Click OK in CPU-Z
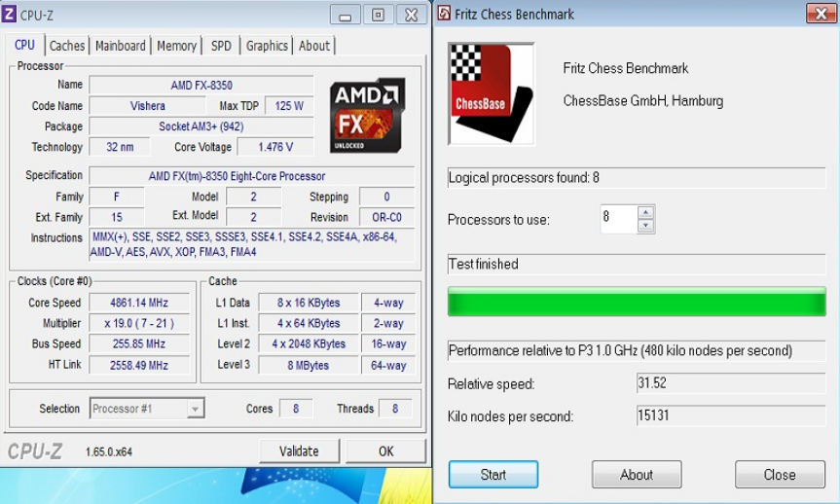Image resolution: width=840 pixels, height=504 pixels. (385, 451)
